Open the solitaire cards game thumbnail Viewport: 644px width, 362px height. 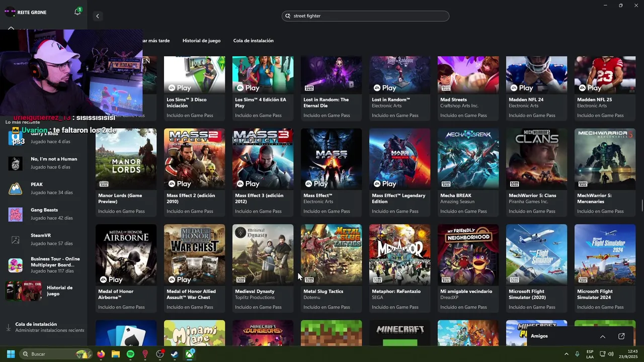pos(126,333)
